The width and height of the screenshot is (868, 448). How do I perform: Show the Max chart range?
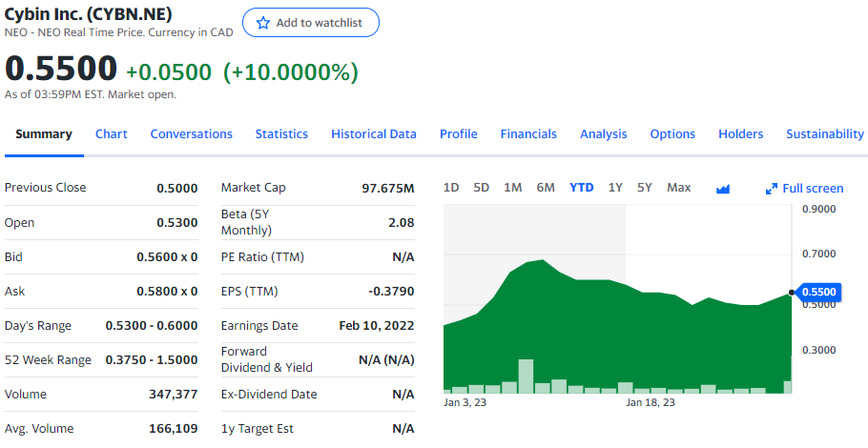click(x=679, y=188)
